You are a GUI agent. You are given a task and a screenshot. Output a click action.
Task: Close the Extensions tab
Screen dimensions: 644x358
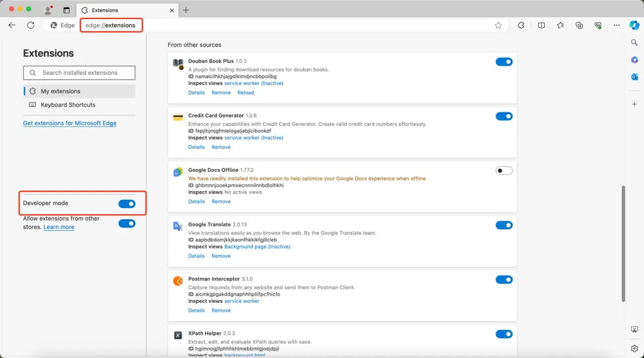click(172, 10)
